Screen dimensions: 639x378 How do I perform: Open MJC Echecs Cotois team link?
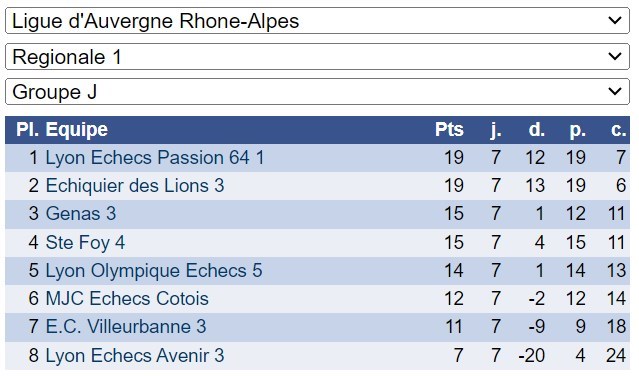pyautogui.click(x=127, y=299)
